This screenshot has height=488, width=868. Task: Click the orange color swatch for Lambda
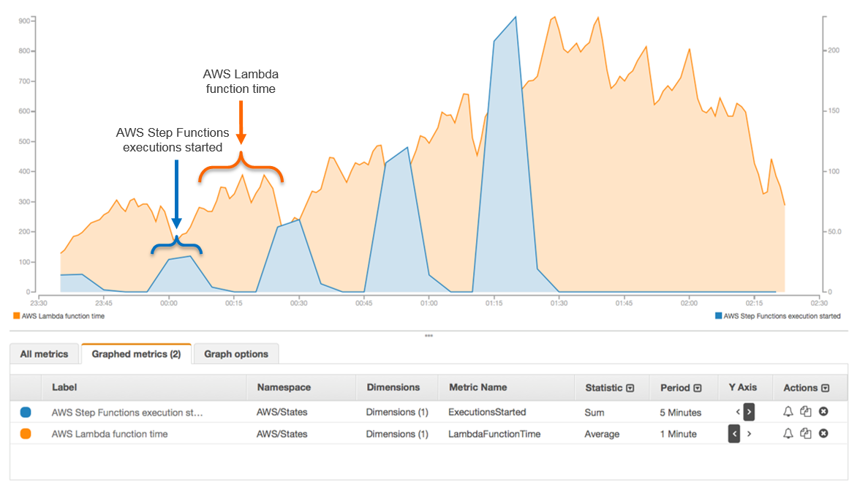[x=26, y=434]
